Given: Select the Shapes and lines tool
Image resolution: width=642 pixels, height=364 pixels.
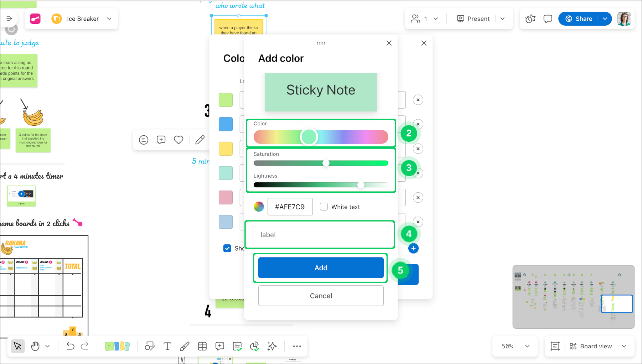Looking at the screenshot, I should point(150,346).
